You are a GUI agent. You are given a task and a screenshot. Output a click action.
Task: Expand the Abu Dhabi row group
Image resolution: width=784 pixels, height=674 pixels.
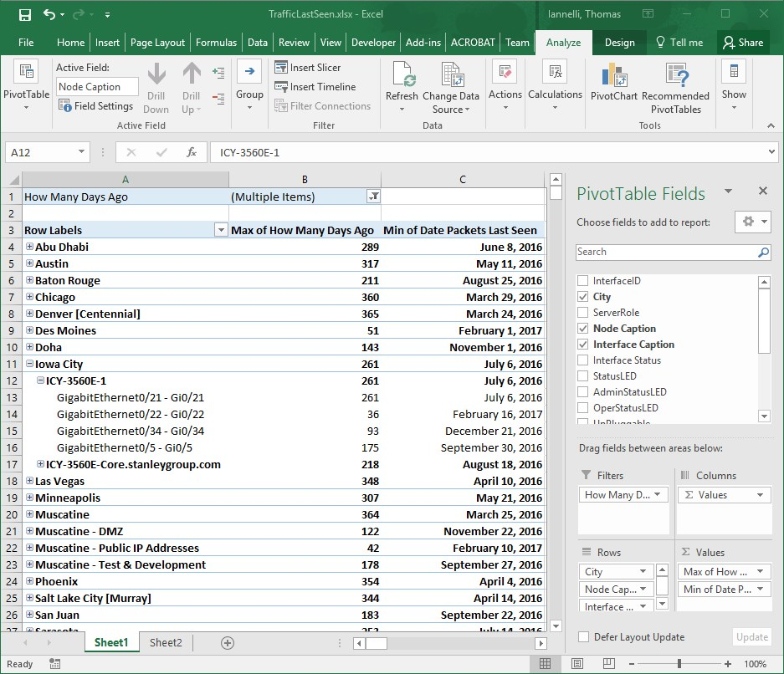pos(29,247)
